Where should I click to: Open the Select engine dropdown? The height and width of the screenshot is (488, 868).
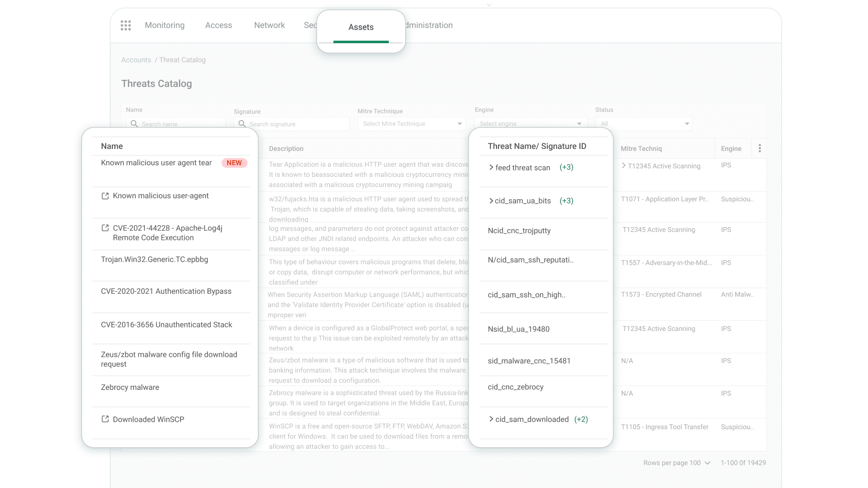pos(531,124)
